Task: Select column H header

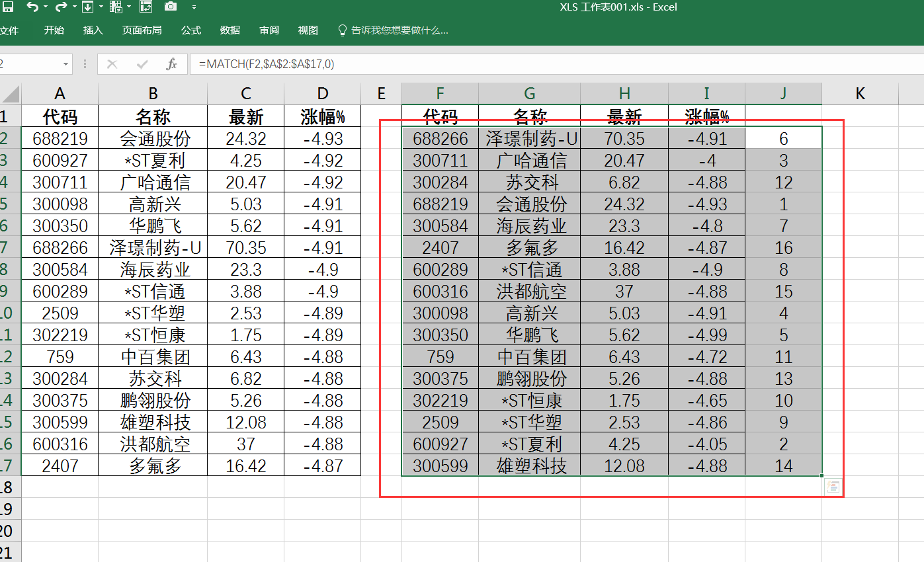Action: coord(624,94)
